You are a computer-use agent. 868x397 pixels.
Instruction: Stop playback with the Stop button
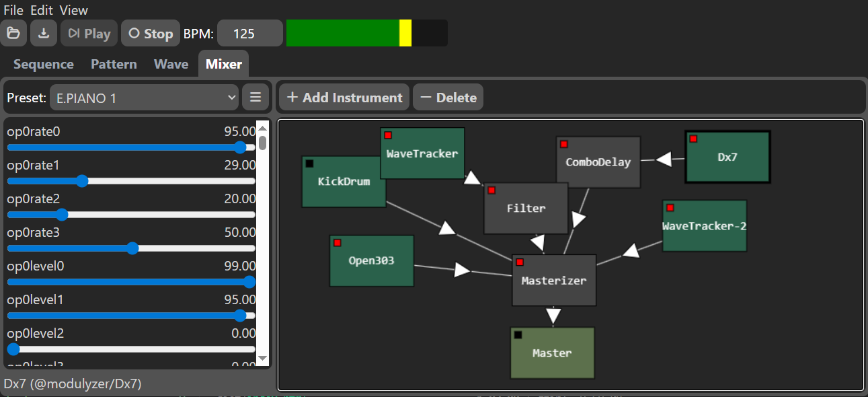click(x=151, y=34)
